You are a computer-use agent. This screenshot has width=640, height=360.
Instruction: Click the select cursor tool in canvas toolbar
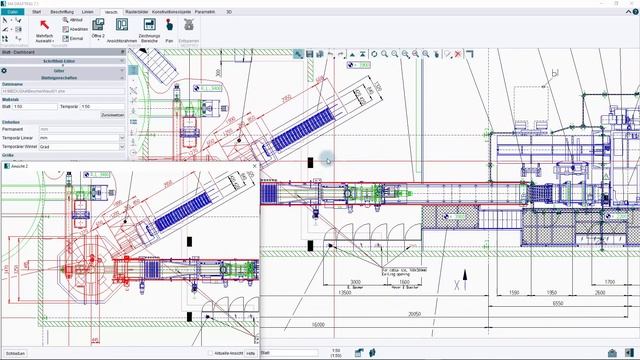click(x=298, y=54)
